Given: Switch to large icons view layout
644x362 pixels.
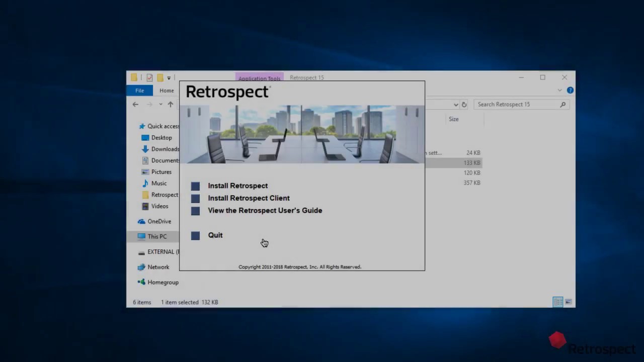Looking at the screenshot, I should pos(569,302).
